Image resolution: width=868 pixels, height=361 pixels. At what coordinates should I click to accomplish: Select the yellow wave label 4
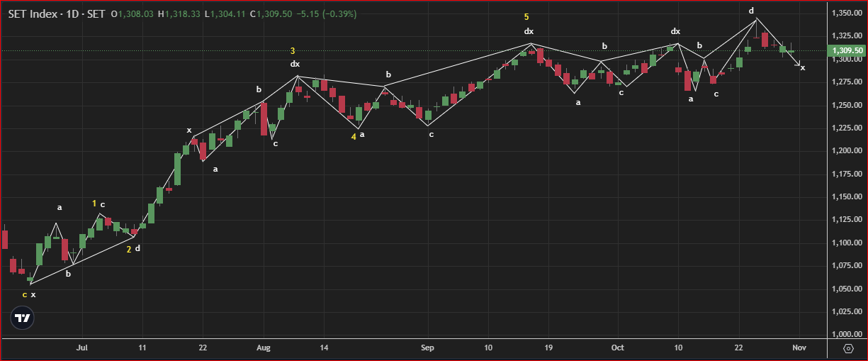tap(354, 136)
